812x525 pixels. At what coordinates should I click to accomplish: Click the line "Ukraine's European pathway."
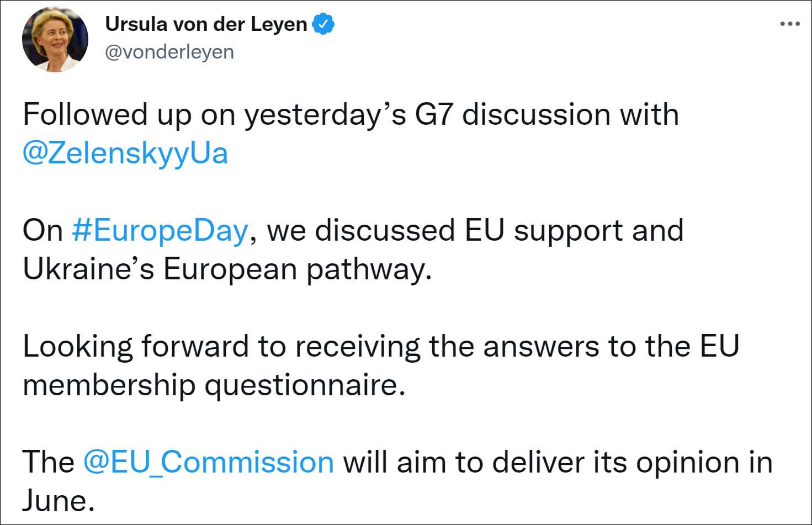pos(226,269)
